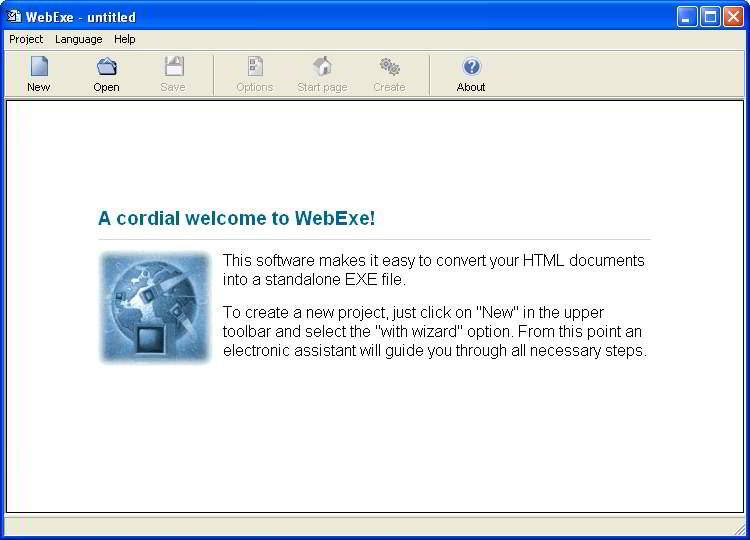Show the About help icon

[x=471, y=67]
